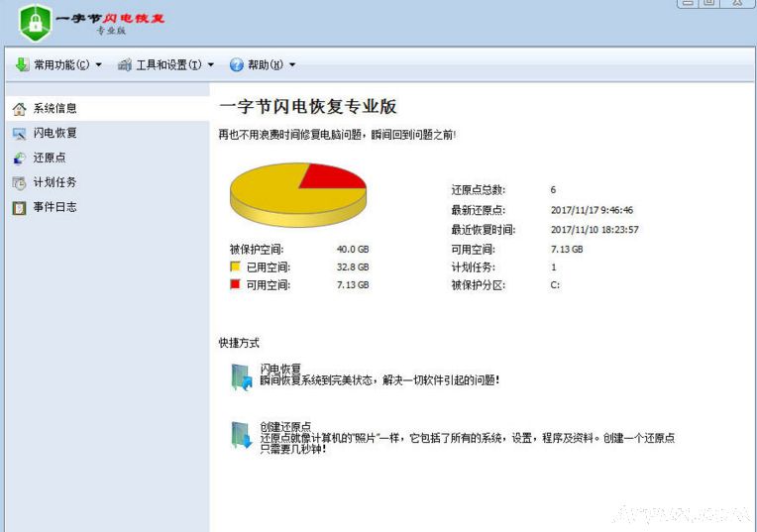Click the clock icon beside 计划任务
This screenshot has height=532, width=757.
click(19, 183)
